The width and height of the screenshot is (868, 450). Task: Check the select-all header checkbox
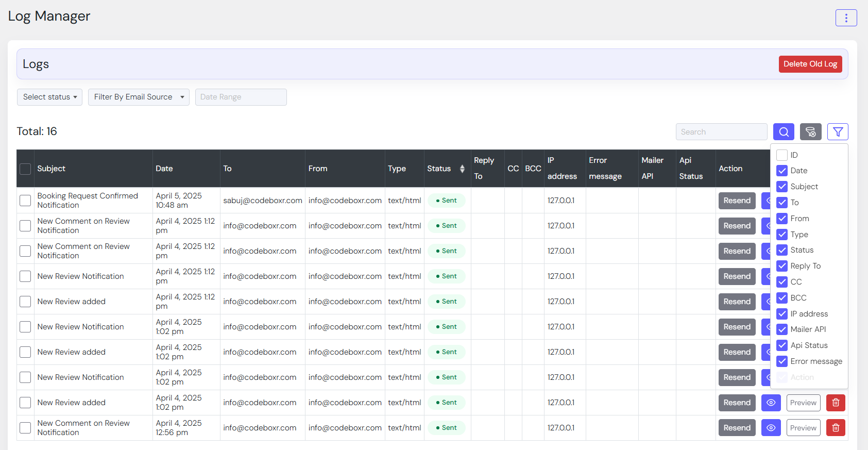click(25, 169)
